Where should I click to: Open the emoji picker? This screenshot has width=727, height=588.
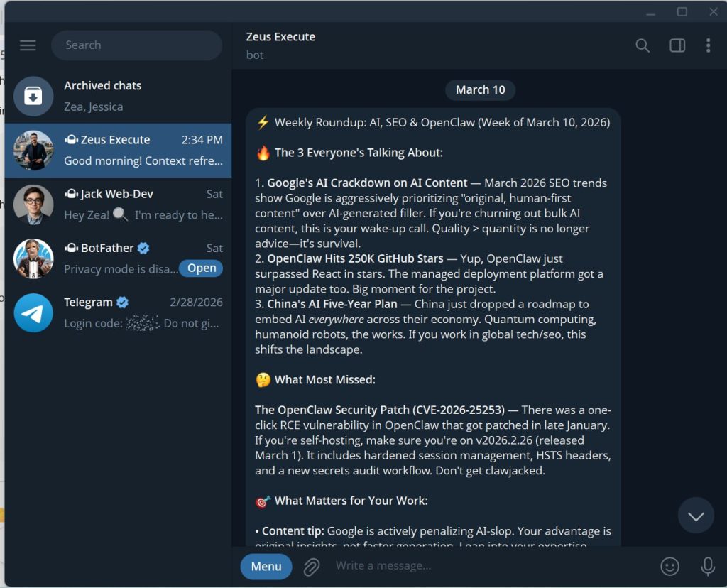click(x=669, y=566)
